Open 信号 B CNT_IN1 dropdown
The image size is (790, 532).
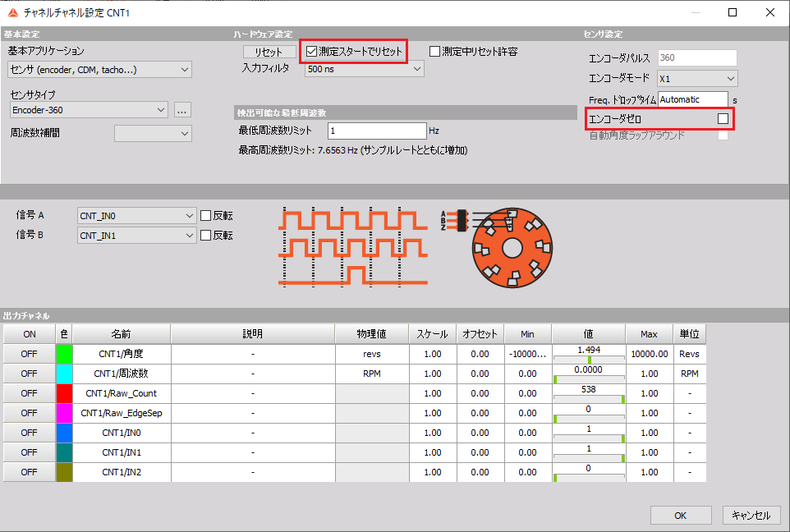point(136,236)
